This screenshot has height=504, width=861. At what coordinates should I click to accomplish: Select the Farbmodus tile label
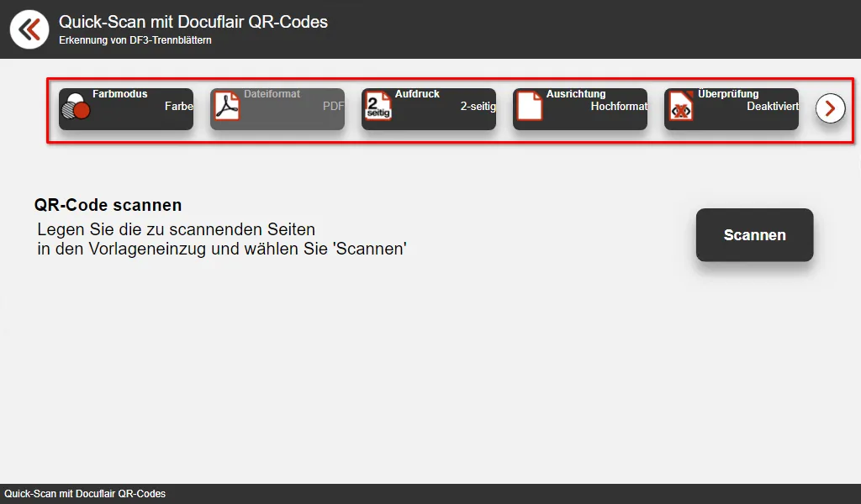(x=119, y=94)
